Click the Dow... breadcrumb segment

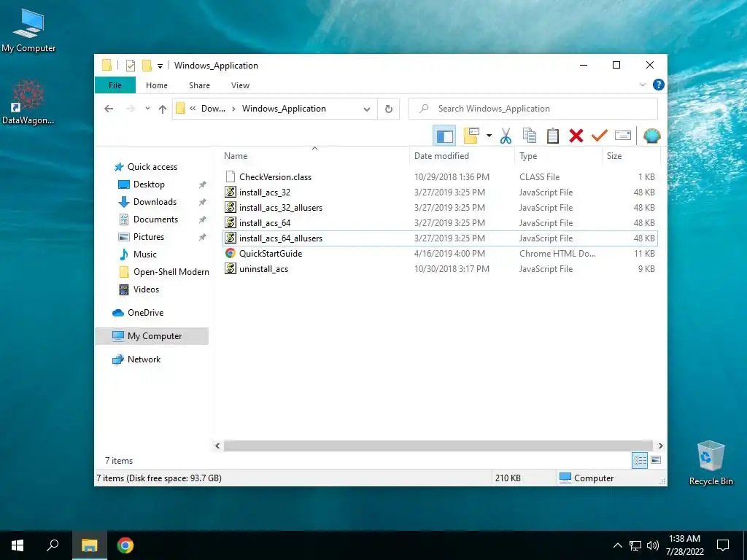[x=213, y=109]
